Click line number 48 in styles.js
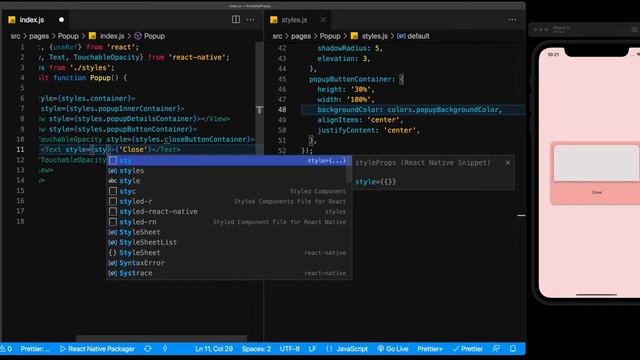The image size is (640, 360). (282, 109)
